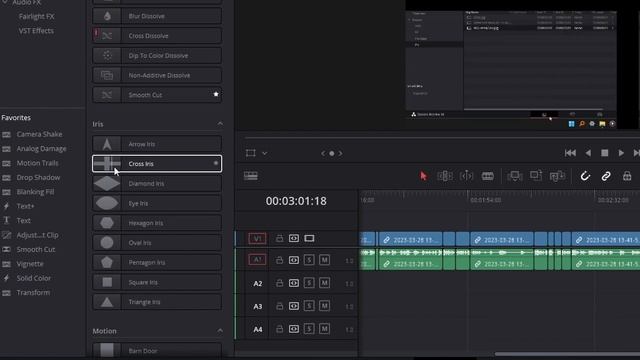Open the viewer overlay dropdown arrow
This screenshot has width=640, height=360.
pos(264,153)
